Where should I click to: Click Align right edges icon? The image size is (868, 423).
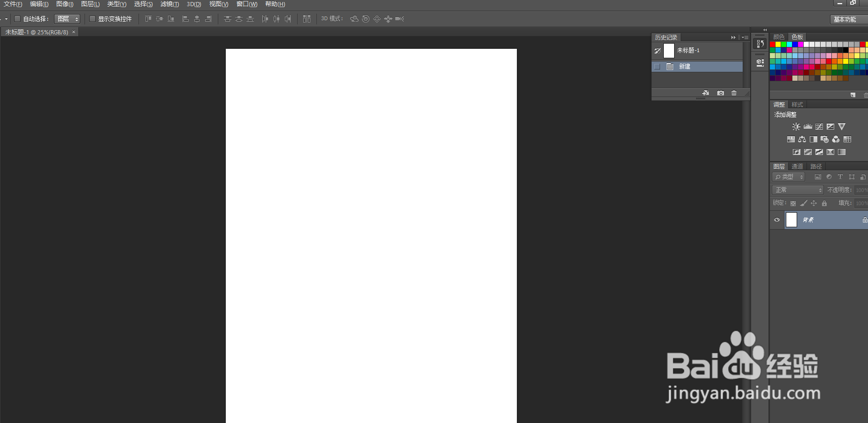pos(208,19)
